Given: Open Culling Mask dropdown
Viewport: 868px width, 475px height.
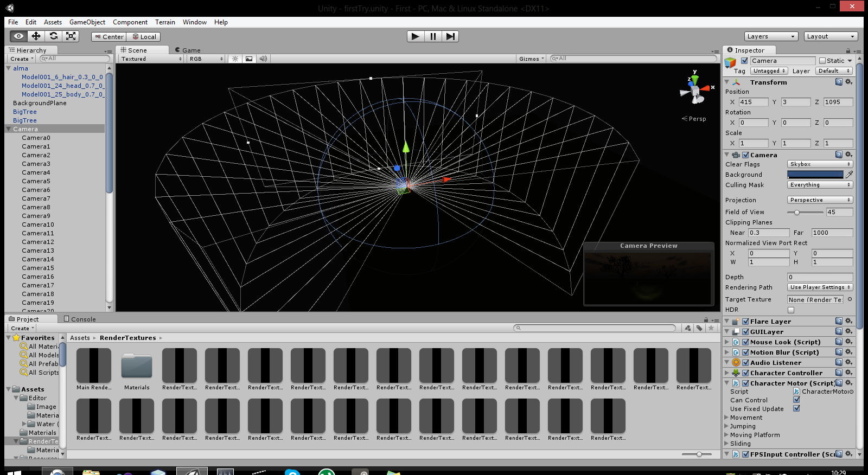Looking at the screenshot, I should [x=820, y=185].
